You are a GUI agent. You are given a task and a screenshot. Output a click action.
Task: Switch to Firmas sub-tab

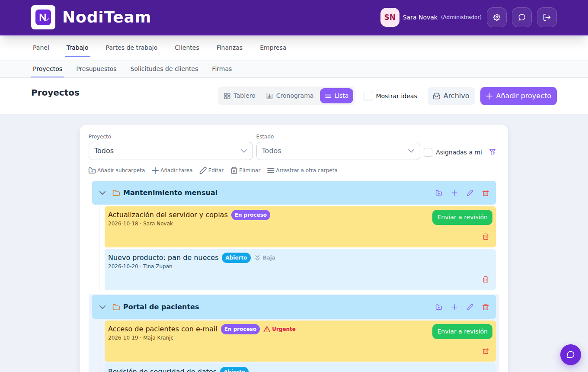point(222,69)
